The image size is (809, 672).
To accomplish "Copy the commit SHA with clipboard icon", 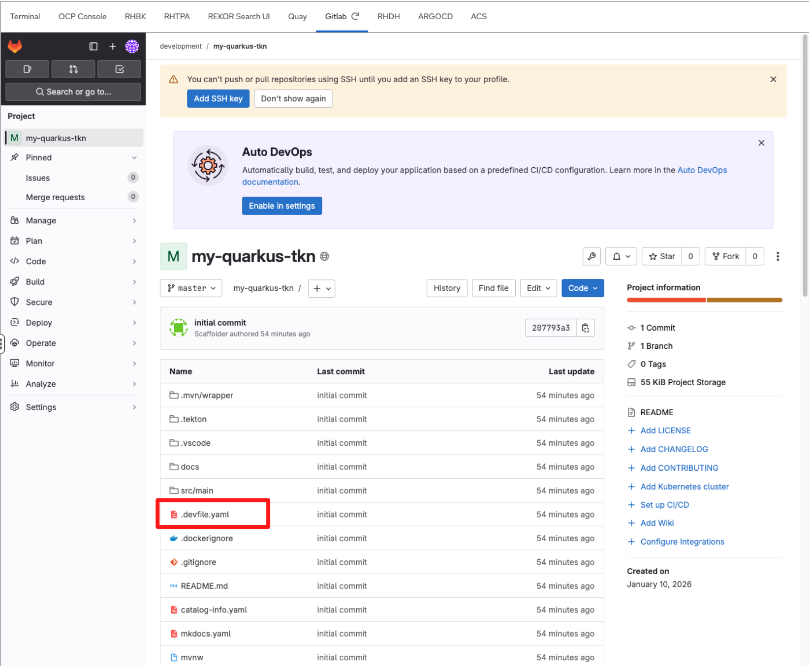I will point(586,328).
